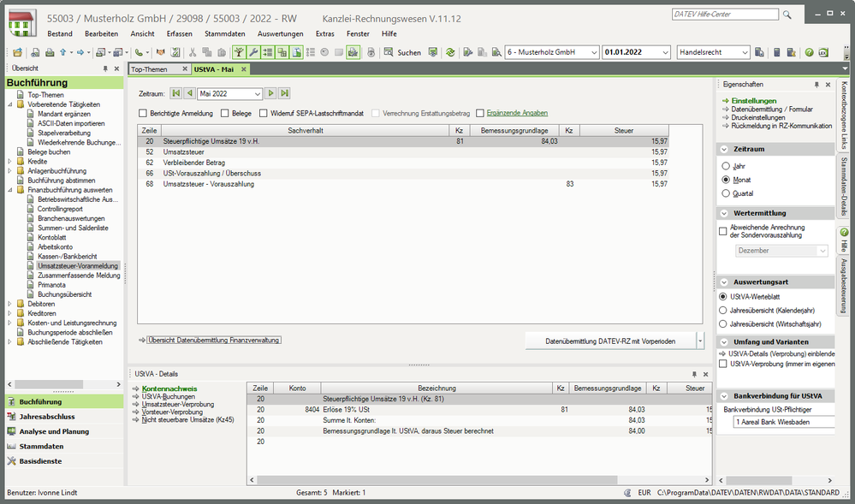Open the Handelsrecht dropdown
This screenshot has width=855, height=504.
tap(744, 52)
